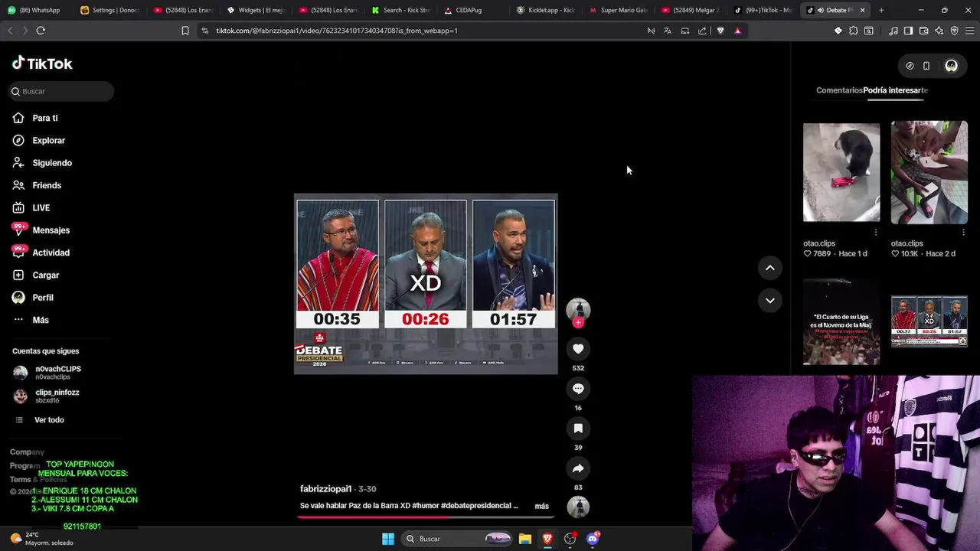Open Brave Wallet icon
The height and width of the screenshot is (551, 980).
[924, 31]
